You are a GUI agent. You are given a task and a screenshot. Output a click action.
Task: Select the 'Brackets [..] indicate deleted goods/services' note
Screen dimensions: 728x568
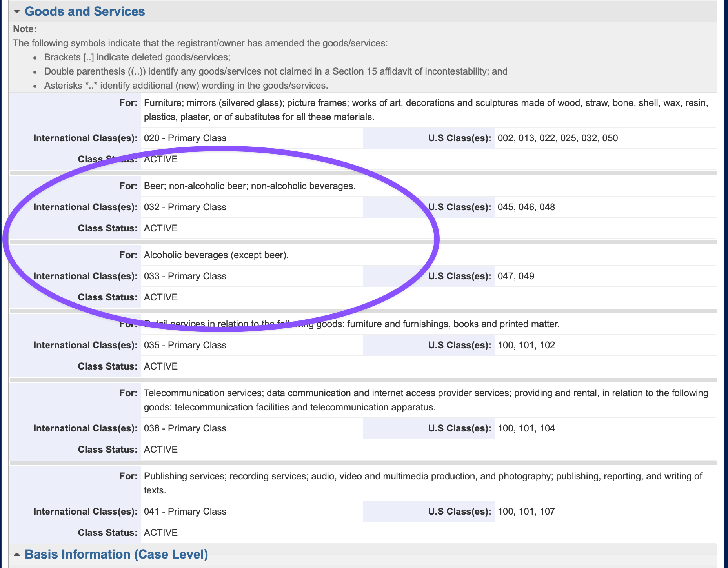tap(137, 57)
